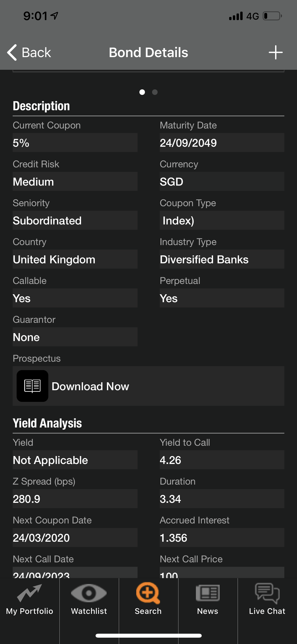This screenshot has height=644, width=297.
Task: Tap the Download Now prospectus link
Action: pos(90,387)
